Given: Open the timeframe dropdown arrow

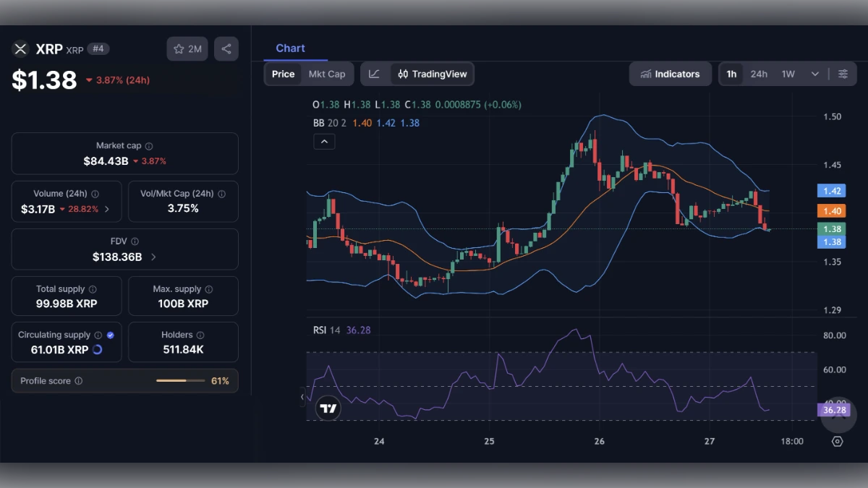Looking at the screenshot, I should click(x=814, y=73).
